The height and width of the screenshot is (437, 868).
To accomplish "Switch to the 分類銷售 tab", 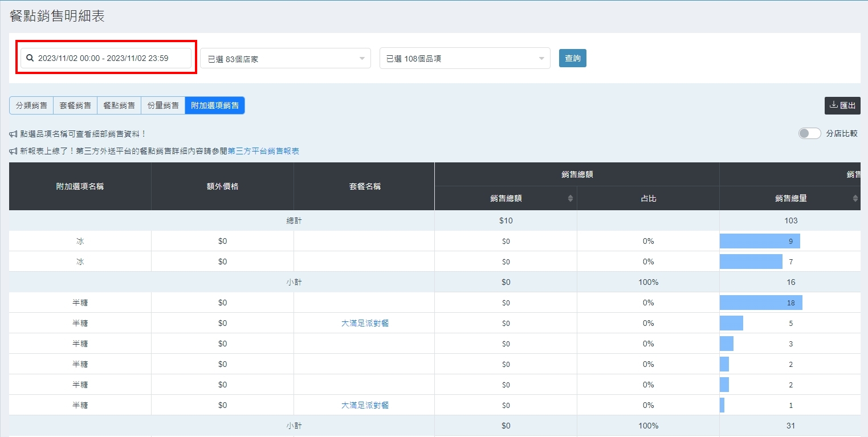I will point(31,105).
